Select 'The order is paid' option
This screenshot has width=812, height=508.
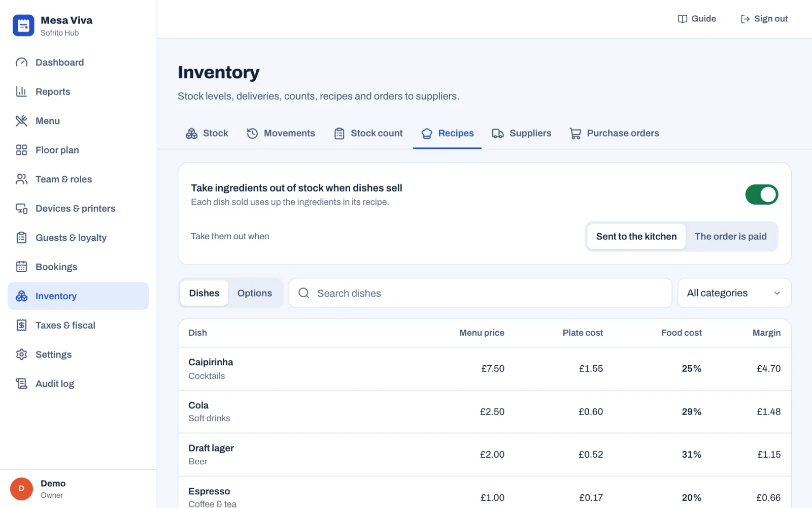click(731, 236)
